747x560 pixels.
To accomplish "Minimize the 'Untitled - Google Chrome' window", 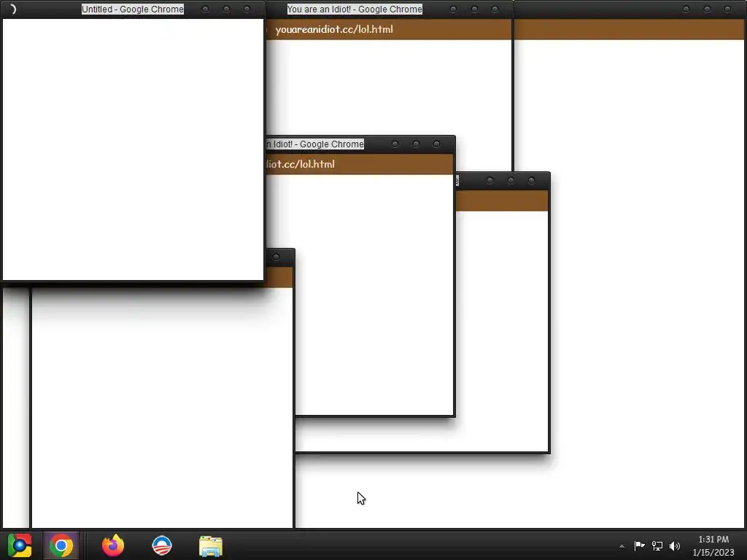I will point(205,9).
